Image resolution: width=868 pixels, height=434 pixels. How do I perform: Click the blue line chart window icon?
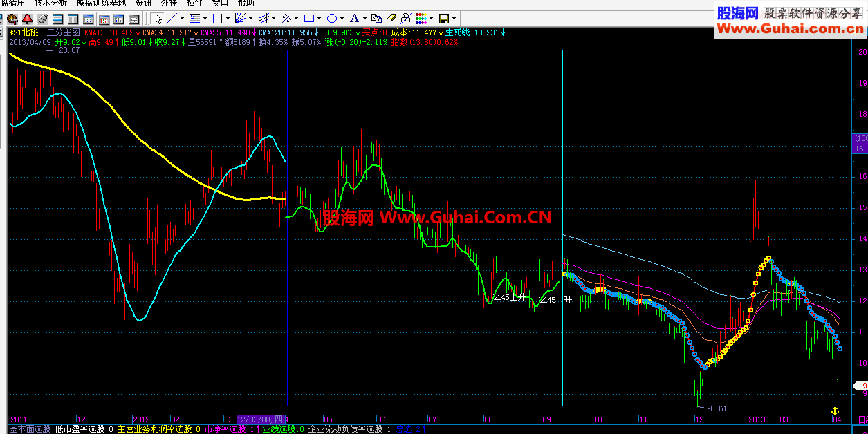(x=89, y=19)
